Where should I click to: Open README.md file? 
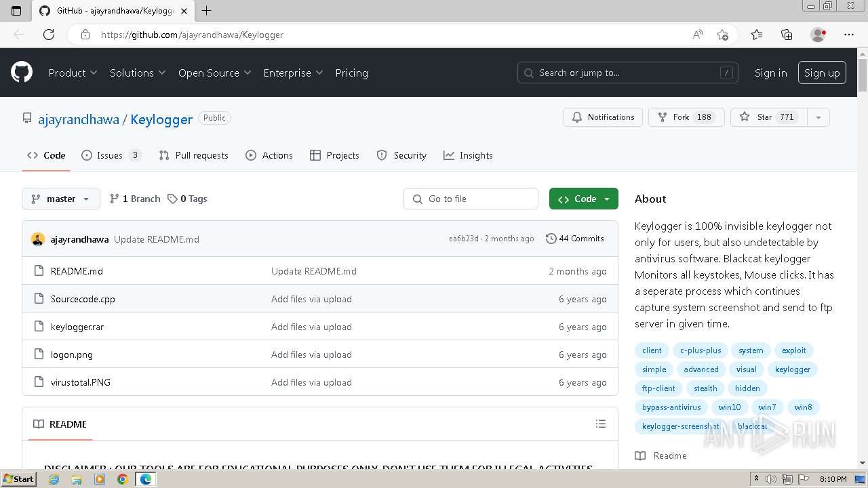(x=77, y=271)
